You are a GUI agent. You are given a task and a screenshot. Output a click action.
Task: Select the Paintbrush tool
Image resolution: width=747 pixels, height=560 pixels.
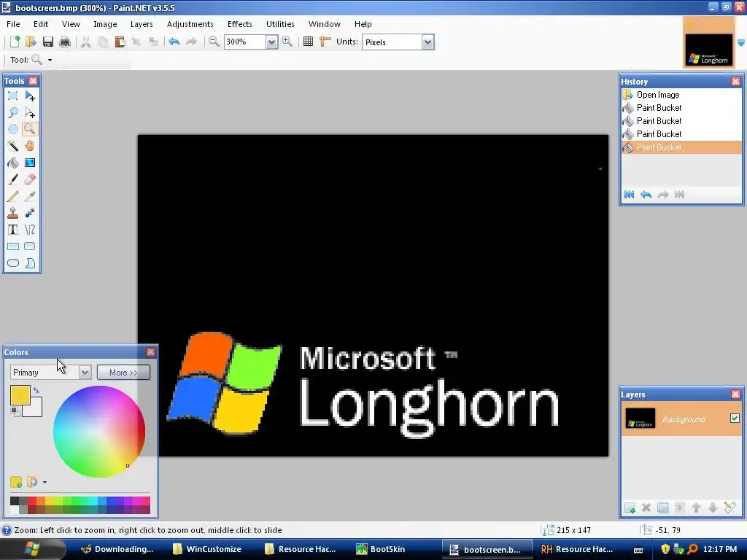13,179
